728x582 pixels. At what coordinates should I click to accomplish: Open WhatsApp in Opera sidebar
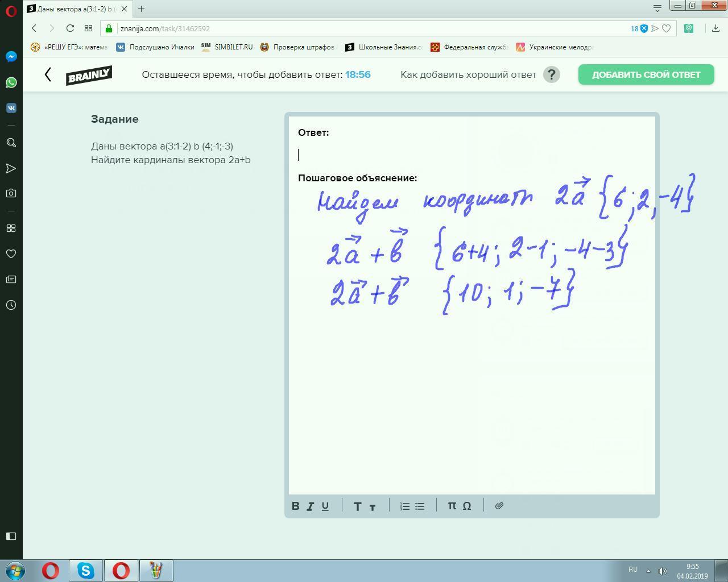[11, 82]
